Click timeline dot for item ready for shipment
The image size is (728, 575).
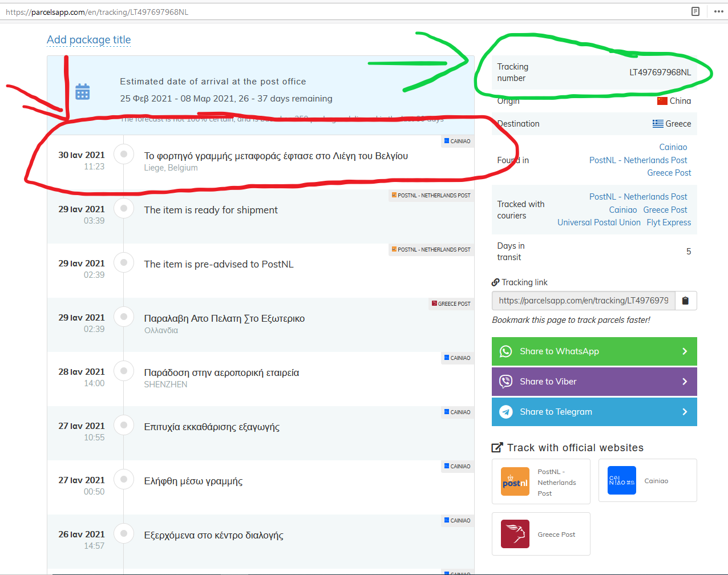click(x=124, y=208)
